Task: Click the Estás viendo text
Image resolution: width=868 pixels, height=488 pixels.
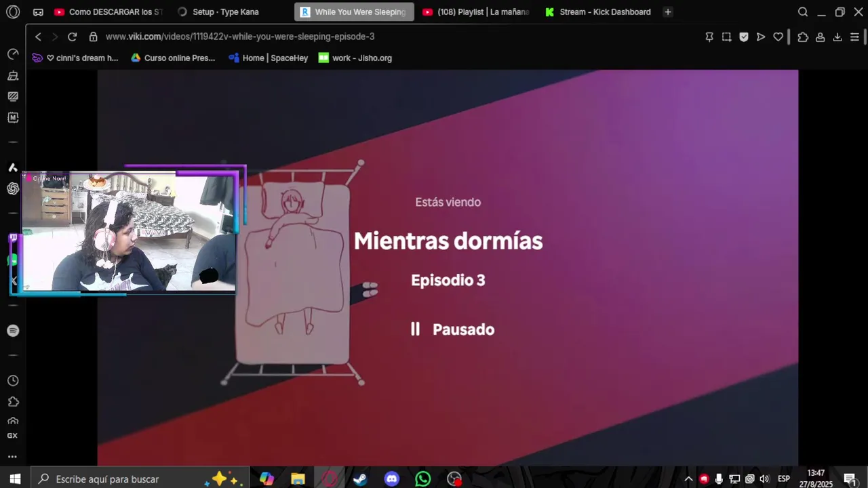Action: click(448, 202)
